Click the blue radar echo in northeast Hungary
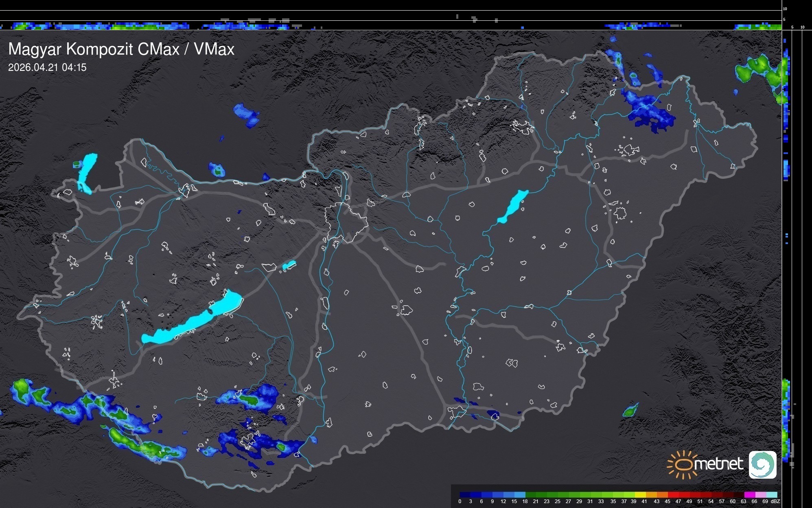Image resolution: width=812 pixels, height=508 pixels. pos(649,111)
